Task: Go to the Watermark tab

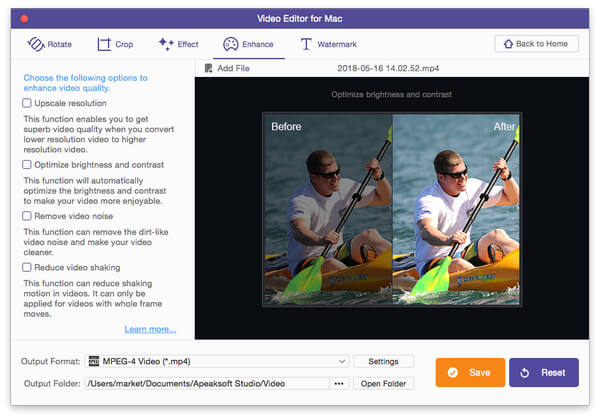Action: [x=328, y=44]
